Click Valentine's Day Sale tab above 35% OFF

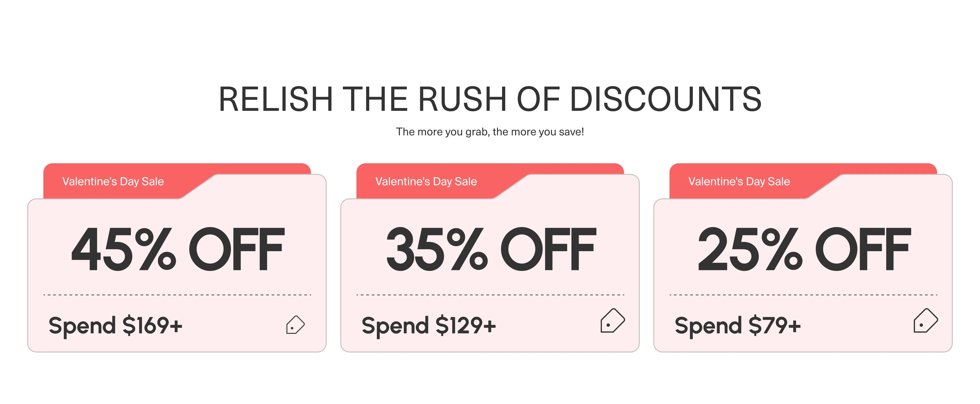426,182
